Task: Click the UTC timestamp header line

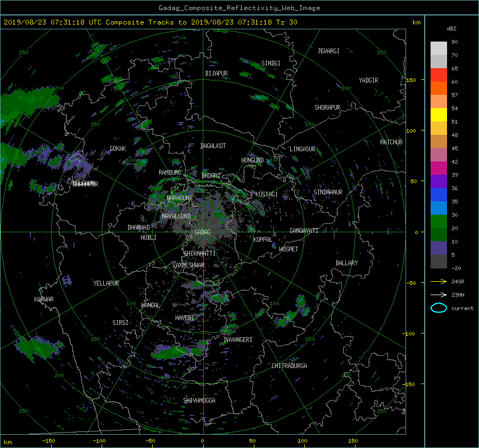Action: click(x=150, y=22)
